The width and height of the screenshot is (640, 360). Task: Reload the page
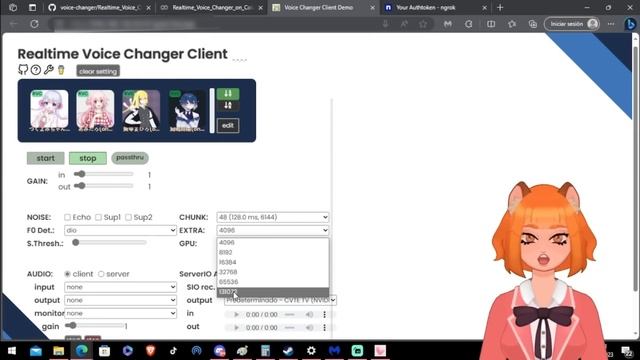34,24
